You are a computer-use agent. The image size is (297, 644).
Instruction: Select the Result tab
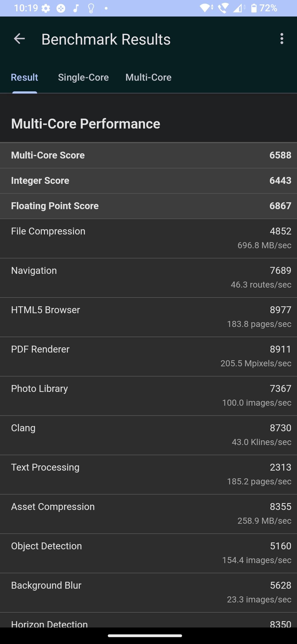pos(24,77)
